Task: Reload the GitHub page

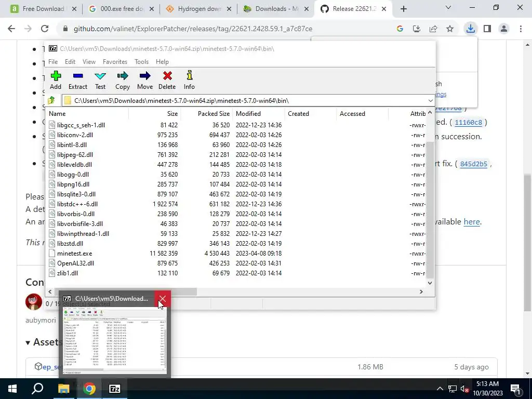Action: [45, 29]
